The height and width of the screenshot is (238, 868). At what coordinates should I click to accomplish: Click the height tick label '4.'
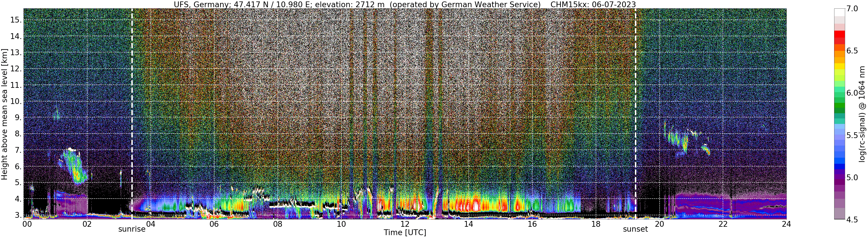18,199
